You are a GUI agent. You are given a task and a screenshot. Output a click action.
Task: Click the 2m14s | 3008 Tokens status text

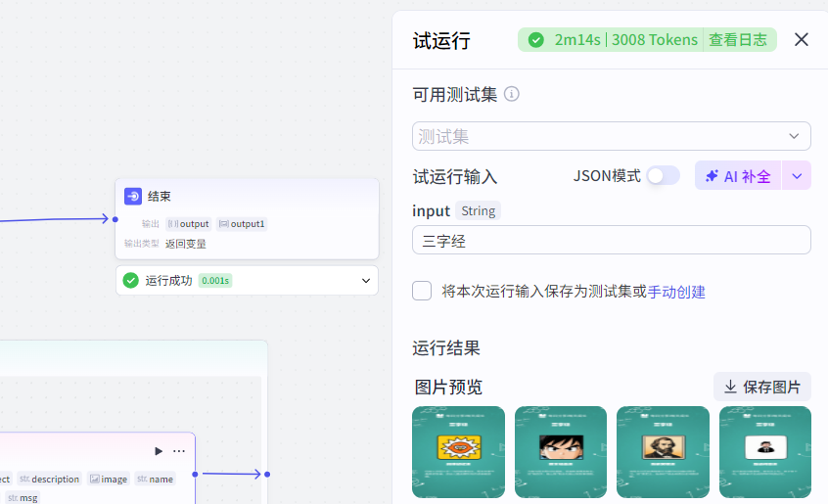[625, 39]
